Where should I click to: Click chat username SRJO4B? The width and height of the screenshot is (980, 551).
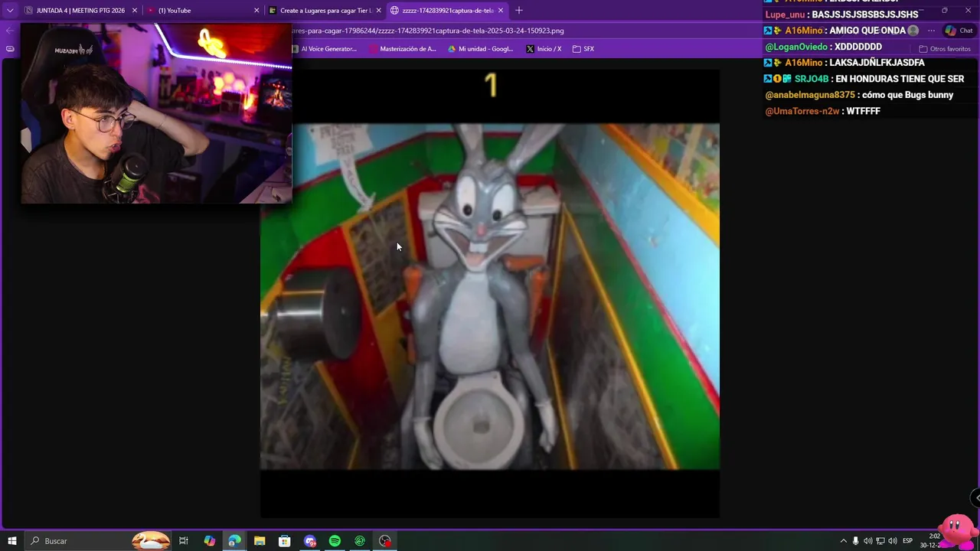pos(812,79)
